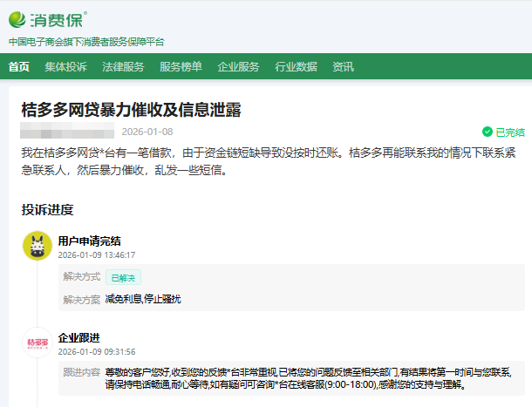This screenshot has height=407, width=532.
Task: Click the blurred username beside the date
Action: point(67,132)
